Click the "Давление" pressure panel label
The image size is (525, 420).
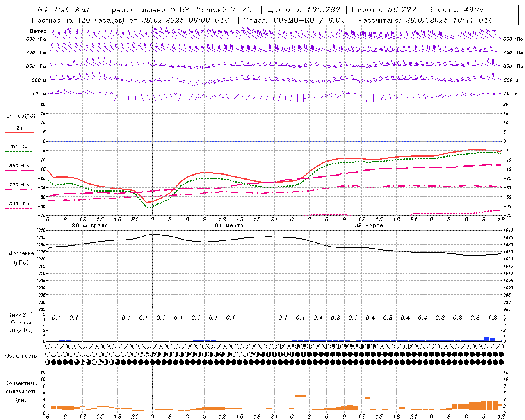pos(21,253)
